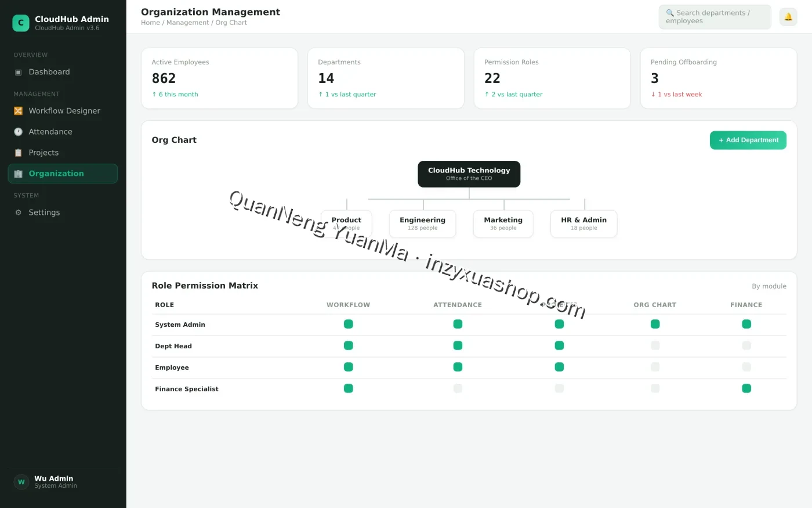
Task: Toggle System Admin Finance permission
Action: pyautogui.click(x=746, y=324)
